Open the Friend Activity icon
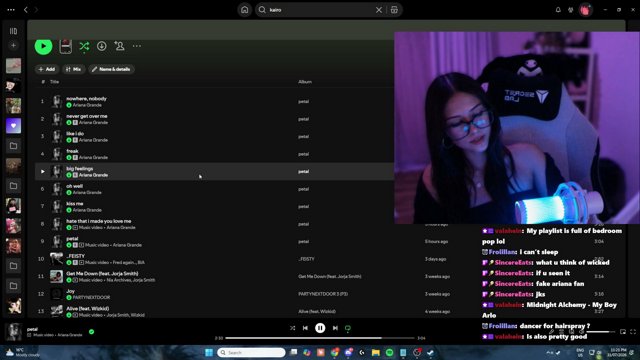The image size is (640, 360). [x=571, y=10]
